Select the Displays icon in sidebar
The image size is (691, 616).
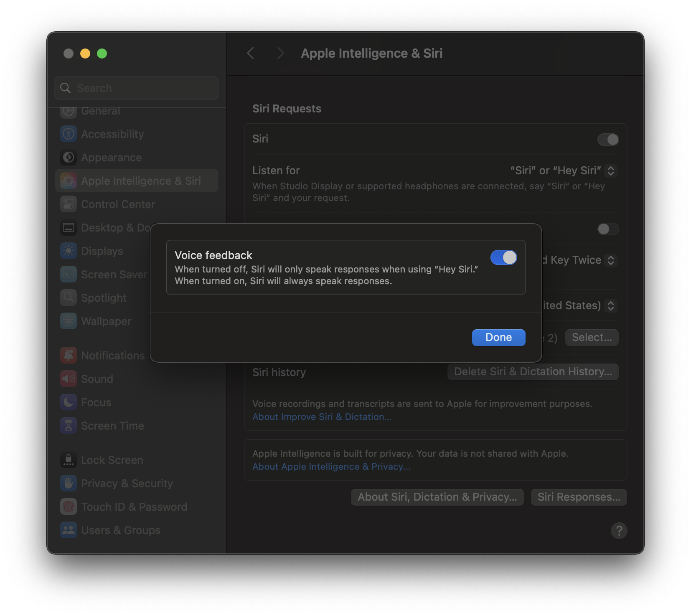(x=69, y=251)
